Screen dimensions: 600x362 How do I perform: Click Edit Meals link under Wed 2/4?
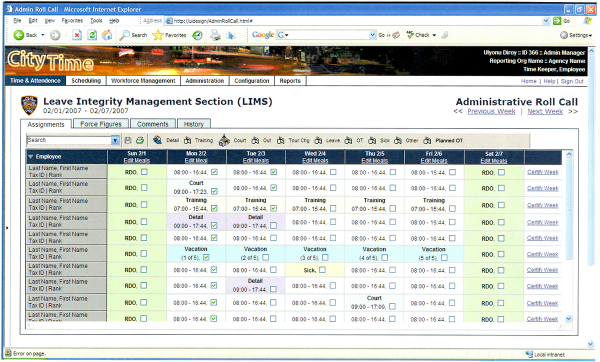[315, 161]
